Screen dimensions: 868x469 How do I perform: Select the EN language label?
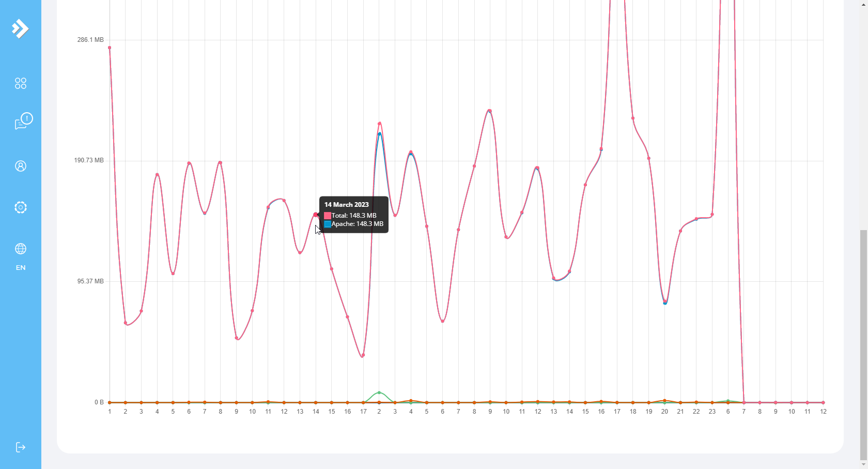[x=21, y=268]
